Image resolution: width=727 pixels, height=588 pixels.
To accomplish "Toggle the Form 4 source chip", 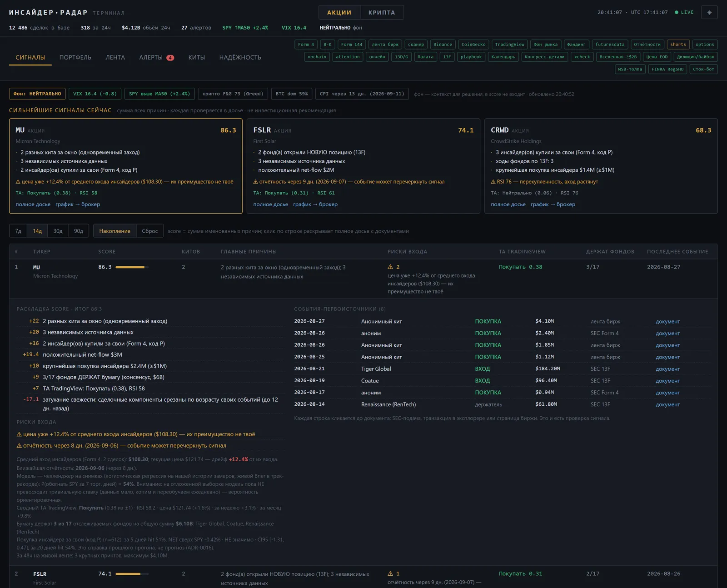I will tap(306, 45).
